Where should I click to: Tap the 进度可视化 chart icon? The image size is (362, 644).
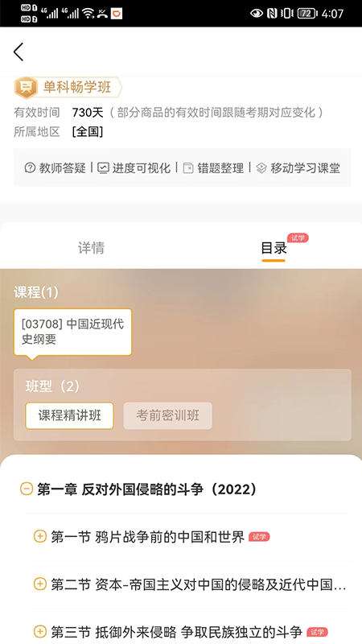point(104,167)
